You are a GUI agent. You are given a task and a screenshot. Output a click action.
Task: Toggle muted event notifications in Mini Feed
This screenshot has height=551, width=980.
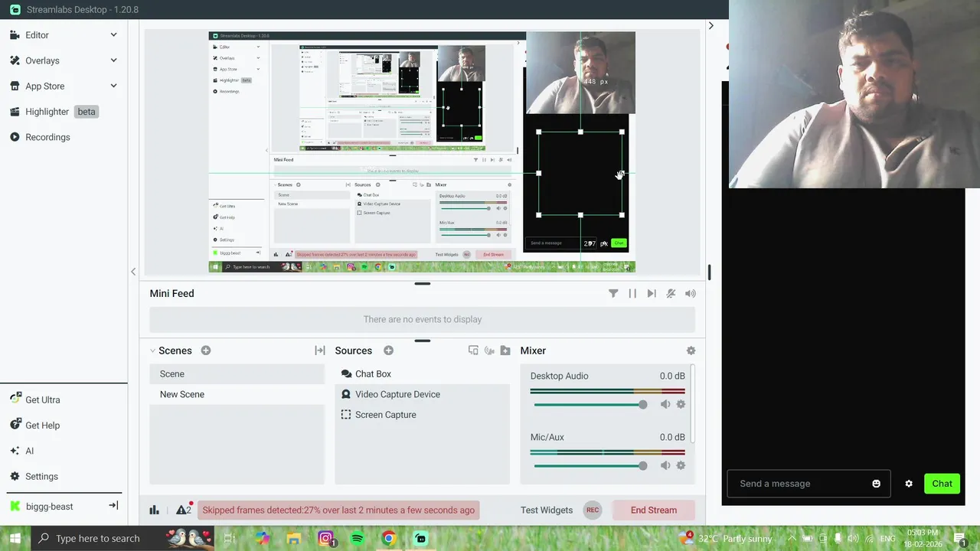pos(671,293)
